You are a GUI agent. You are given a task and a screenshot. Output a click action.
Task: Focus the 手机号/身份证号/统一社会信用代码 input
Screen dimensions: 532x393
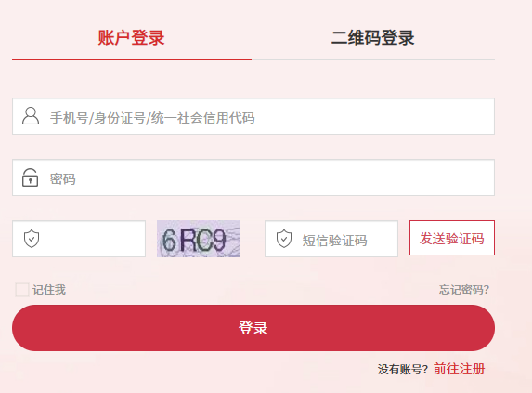[253, 116]
